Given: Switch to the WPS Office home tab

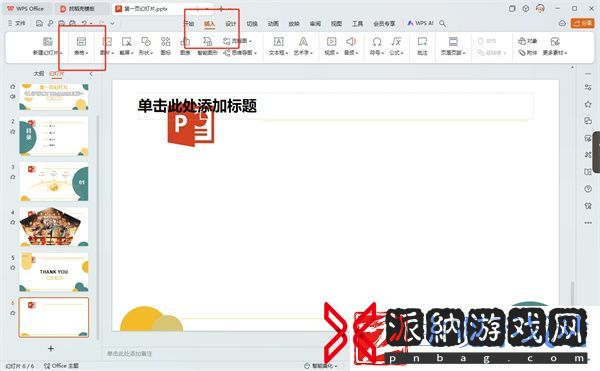Looking at the screenshot, I should (26, 8).
